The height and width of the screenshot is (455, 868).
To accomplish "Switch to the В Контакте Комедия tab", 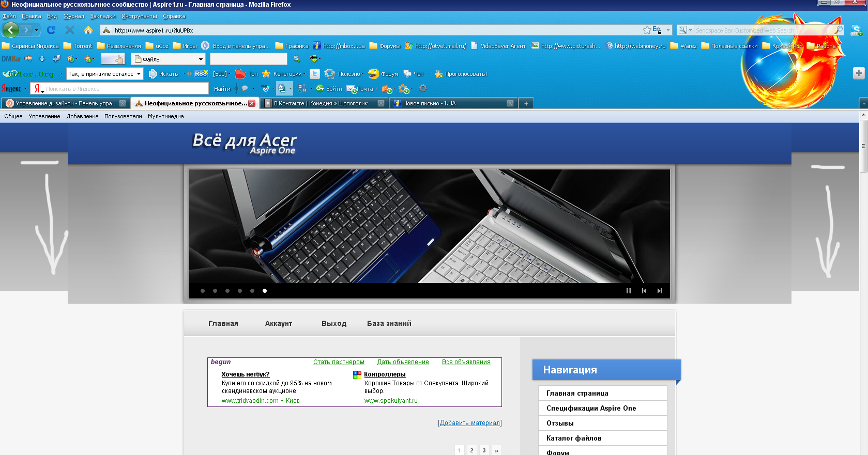I will coord(324,103).
